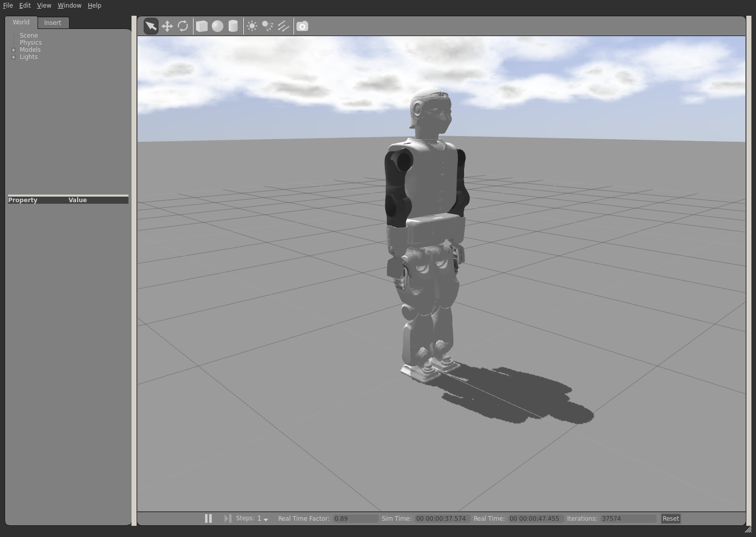Insert a sphere shape
This screenshot has height=537, width=756.
pyautogui.click(x=217, y=26)
